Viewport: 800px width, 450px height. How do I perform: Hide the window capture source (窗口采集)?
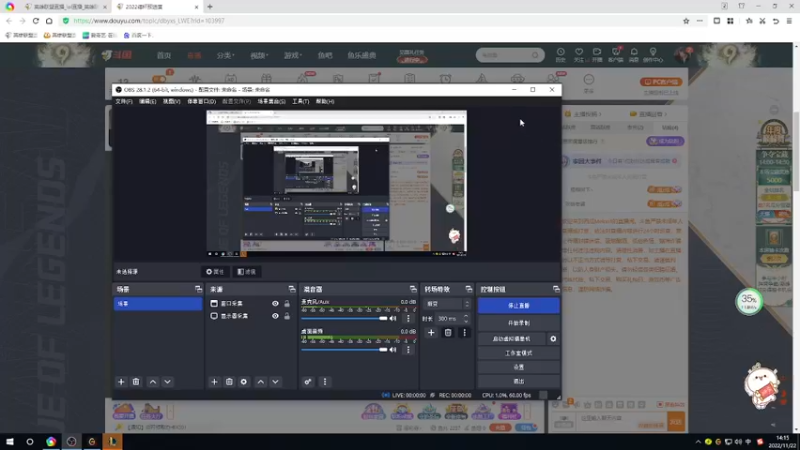tap(276, 304)
